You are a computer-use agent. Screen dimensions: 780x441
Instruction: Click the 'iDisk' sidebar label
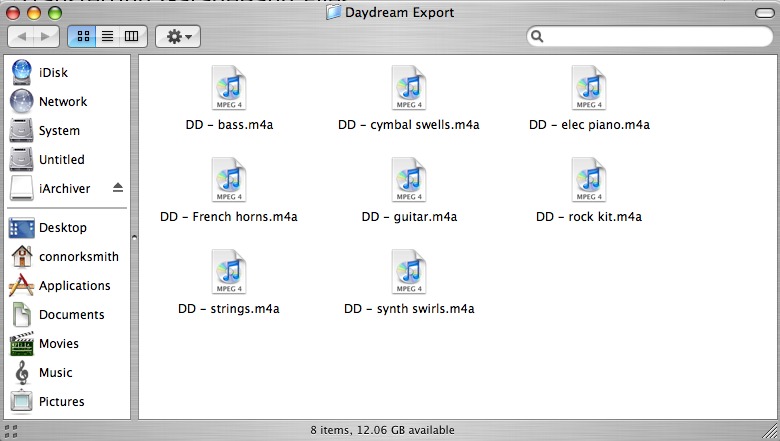(53, 73)
